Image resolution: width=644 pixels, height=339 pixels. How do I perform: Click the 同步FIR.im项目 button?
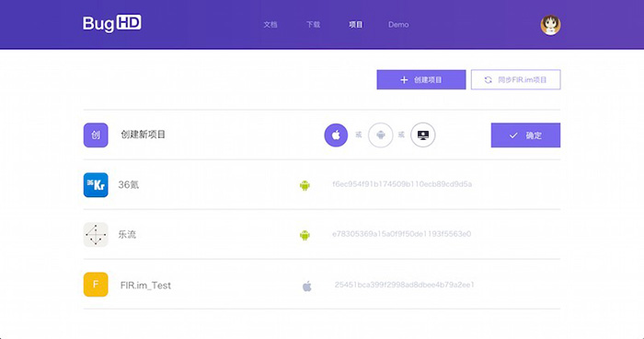coord(515,79)
